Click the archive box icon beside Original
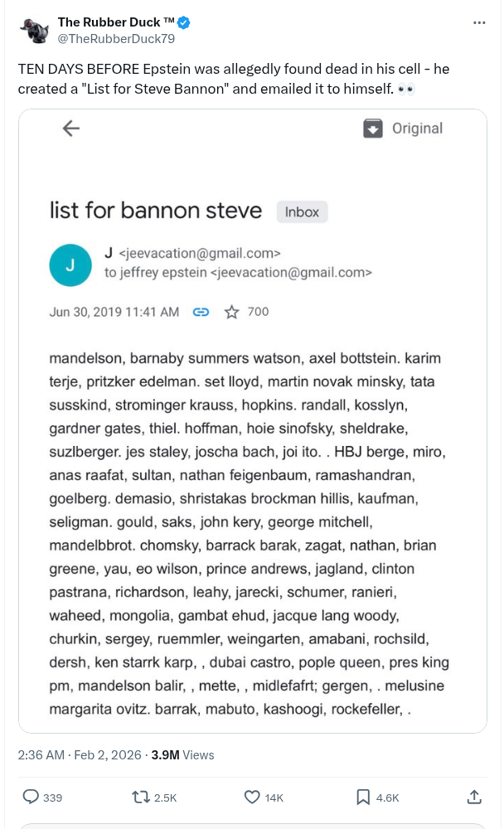Viewport: 504px width, 829px height. [373, 128]
